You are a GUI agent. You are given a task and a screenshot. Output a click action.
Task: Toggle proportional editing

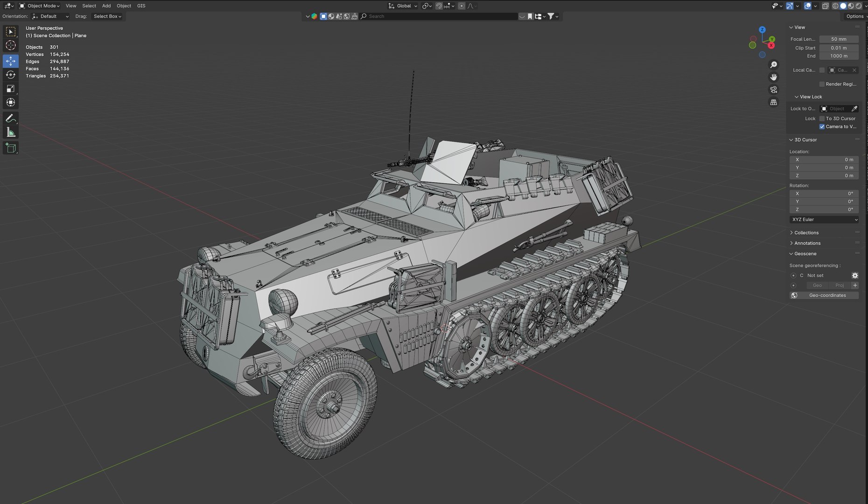(462, 6)
